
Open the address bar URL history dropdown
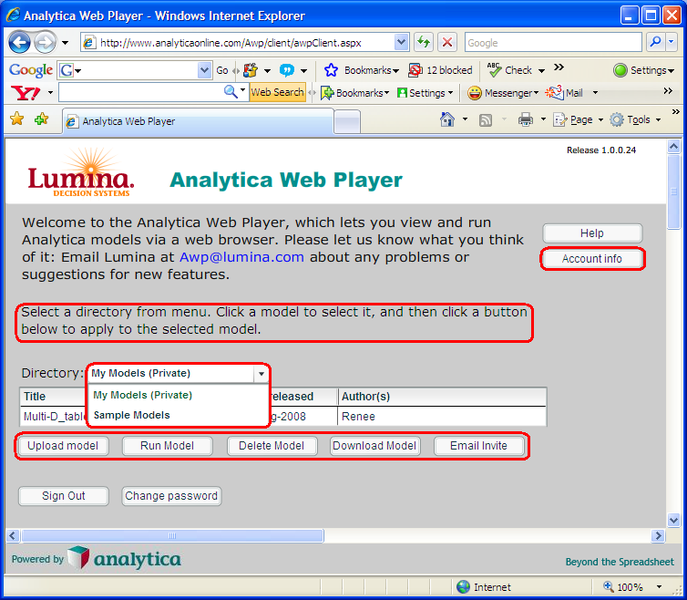[401, 43]
